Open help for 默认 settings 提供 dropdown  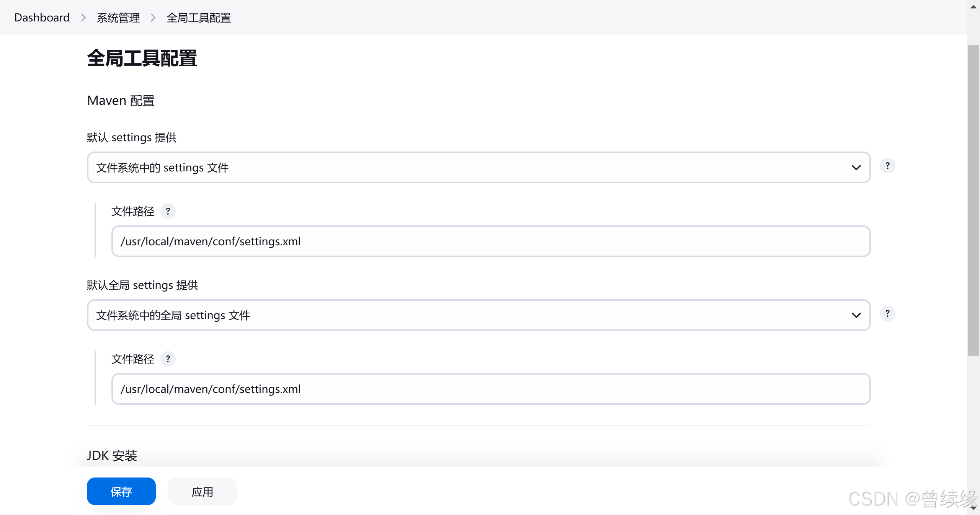887,166
